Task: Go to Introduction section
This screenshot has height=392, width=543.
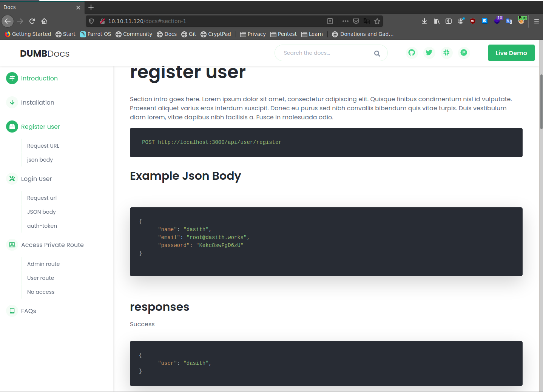Action: coord(39,78)
